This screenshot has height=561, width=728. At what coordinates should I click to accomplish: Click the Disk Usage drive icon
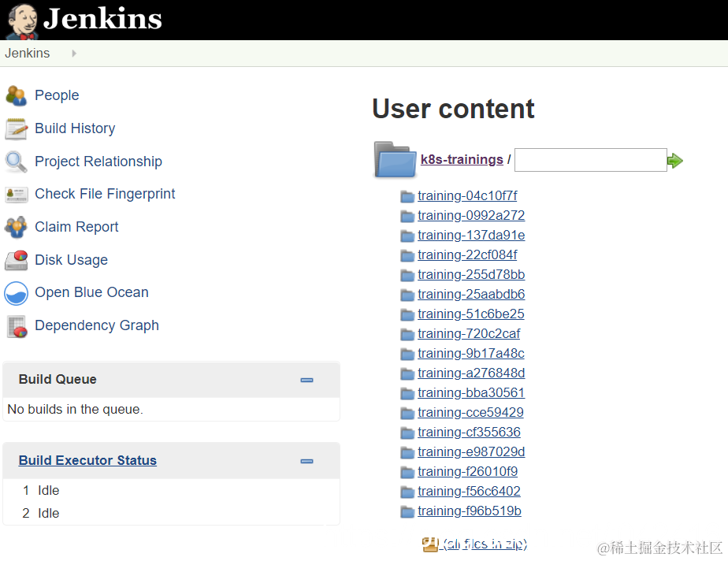(x=17, y=260)
